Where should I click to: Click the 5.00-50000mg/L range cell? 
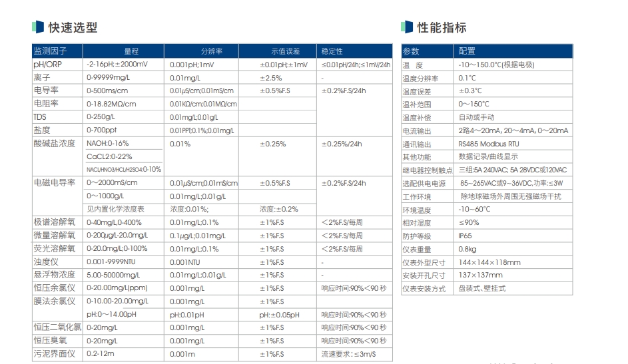(113, 275)
